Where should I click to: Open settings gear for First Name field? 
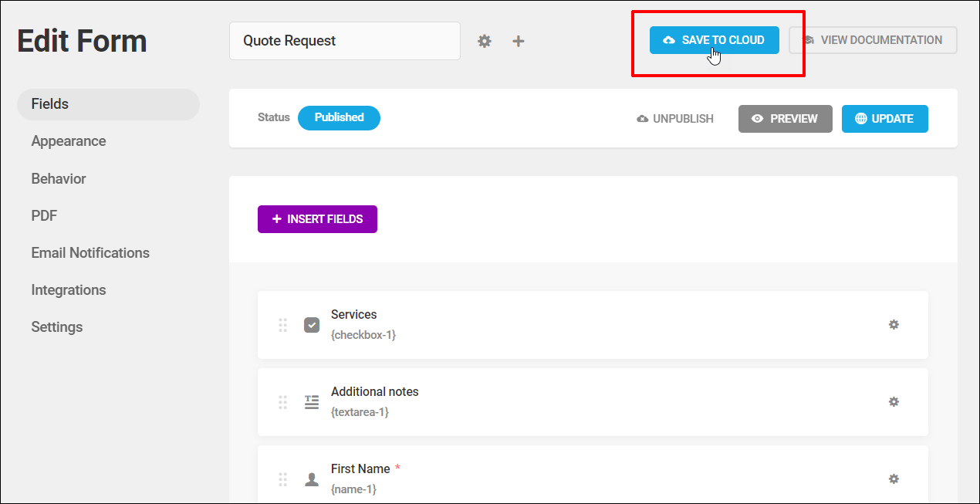click(x=894, y=479)
